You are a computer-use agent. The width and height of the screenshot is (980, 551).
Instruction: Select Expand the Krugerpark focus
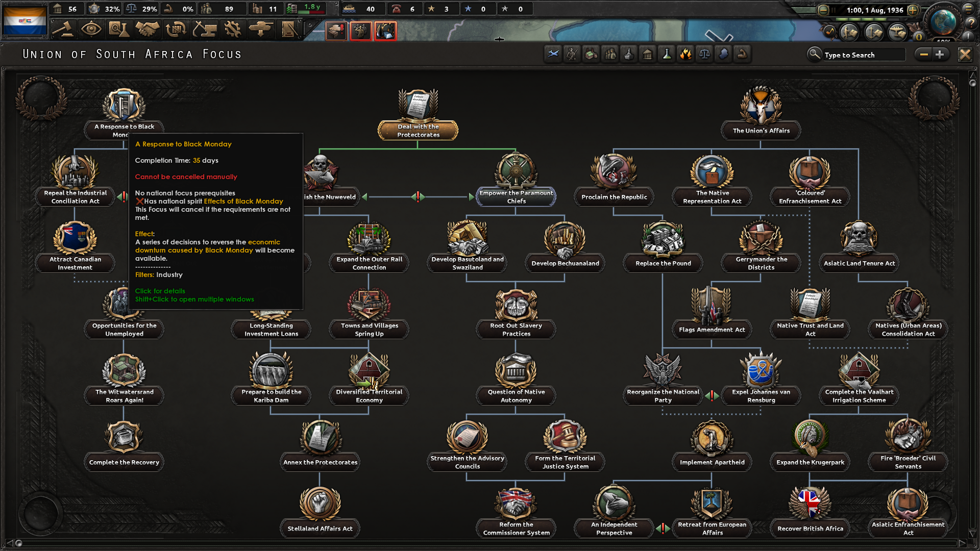click(810, 445)
